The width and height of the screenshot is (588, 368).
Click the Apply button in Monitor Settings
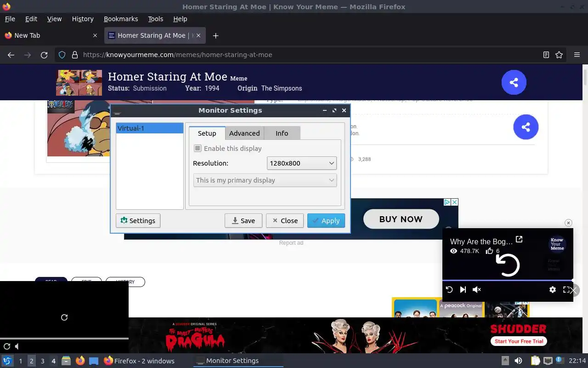tap(326, 221)
